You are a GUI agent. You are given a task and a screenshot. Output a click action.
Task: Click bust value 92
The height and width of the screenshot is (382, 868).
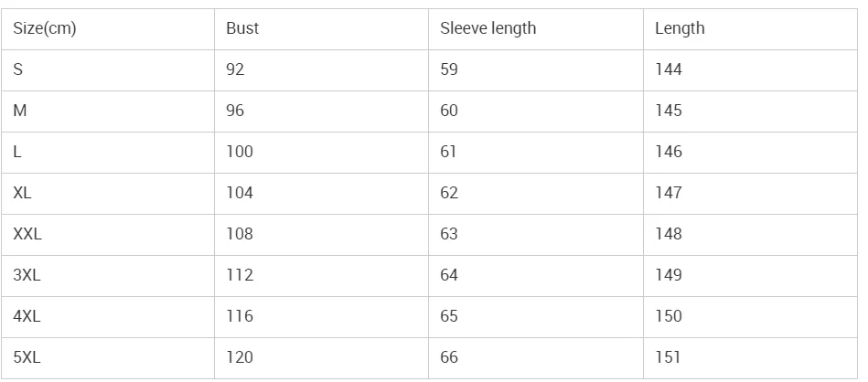click(236, 69)
